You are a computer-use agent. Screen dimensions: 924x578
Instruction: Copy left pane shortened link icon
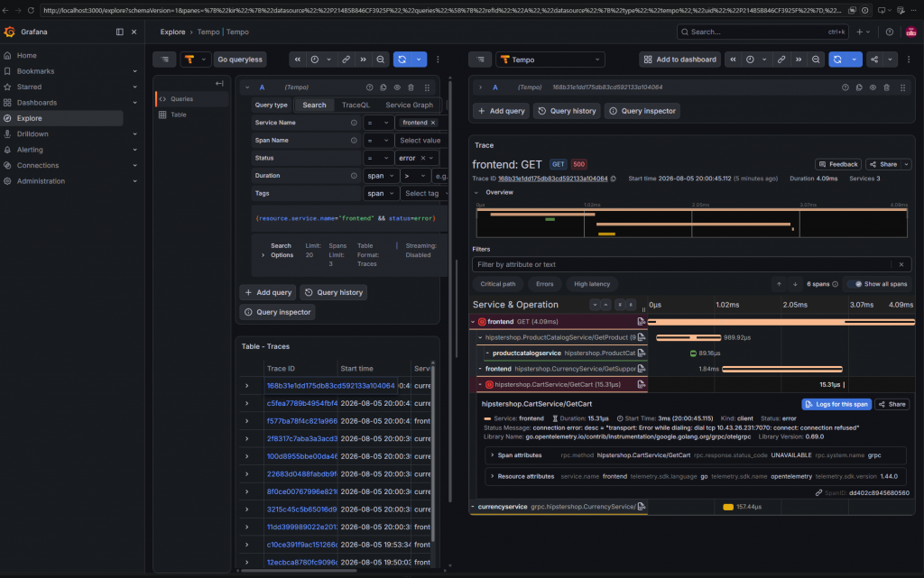pos(346,60)
